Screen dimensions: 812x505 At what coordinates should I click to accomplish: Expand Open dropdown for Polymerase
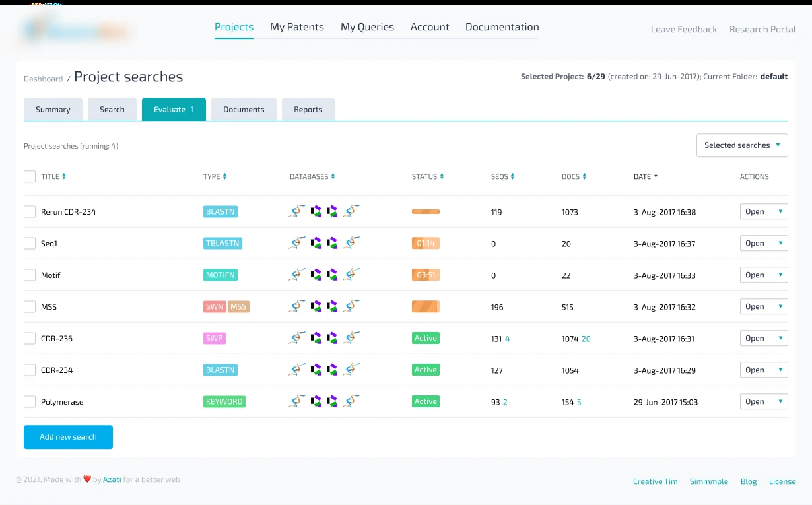[x=764, y=402]
